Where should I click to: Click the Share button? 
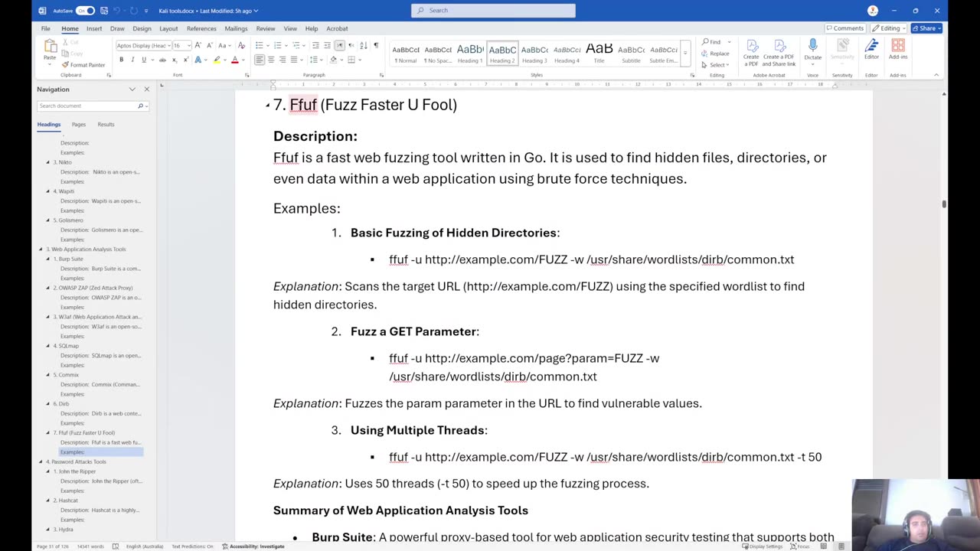point(926,28)
